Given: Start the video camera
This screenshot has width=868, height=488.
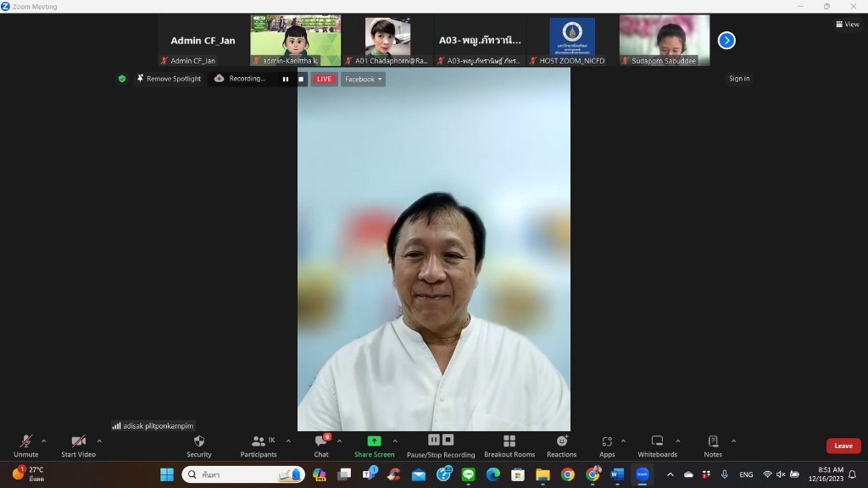Looking at the screenshot, I should (78, 446).
